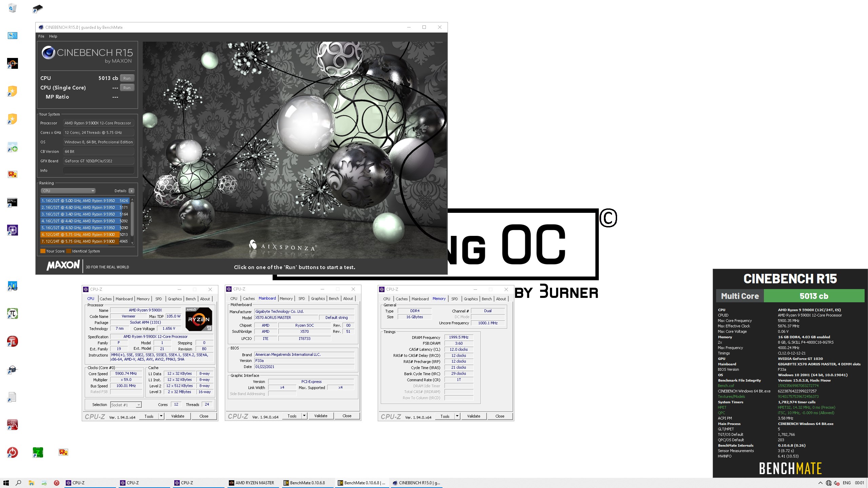The width and height of the screenshot is (868, 488).
Task: Open Tools dropdown arrow in CPU-Z Memory window
Action: pos(457,416)
